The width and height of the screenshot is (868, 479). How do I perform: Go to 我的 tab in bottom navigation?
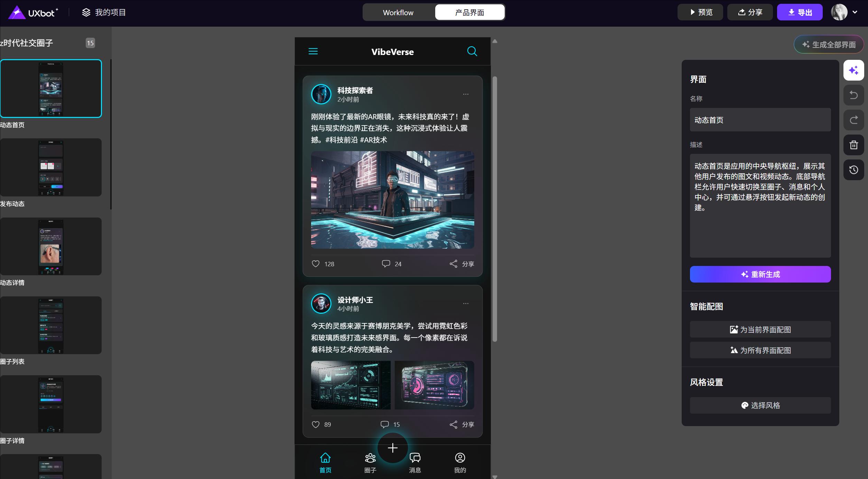[x=460, y=463]
